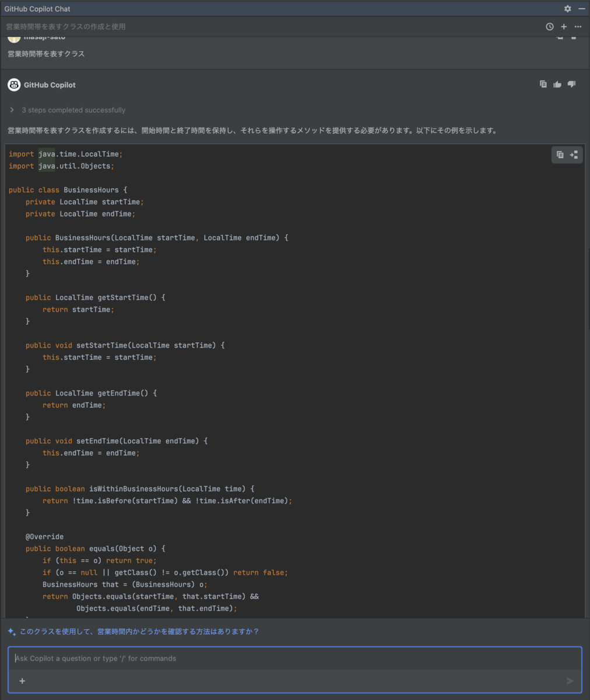Click 'private LocalTime endTime;' line

click(80, 214)
